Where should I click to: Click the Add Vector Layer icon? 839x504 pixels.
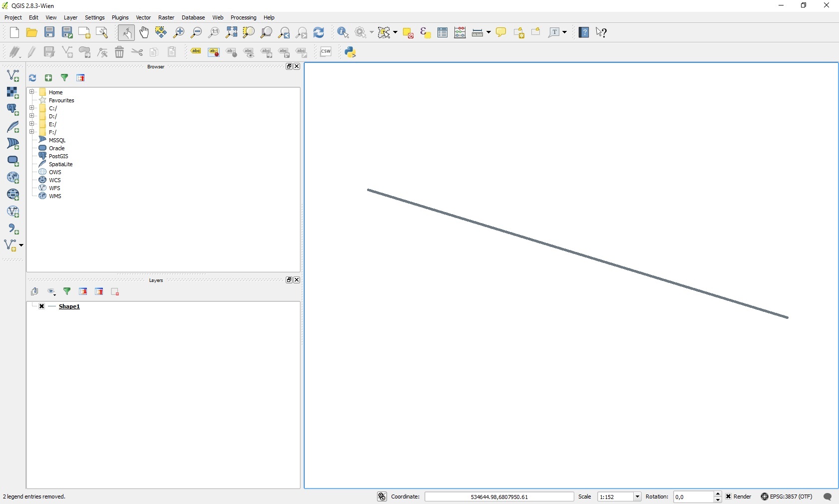click(13, 76)
